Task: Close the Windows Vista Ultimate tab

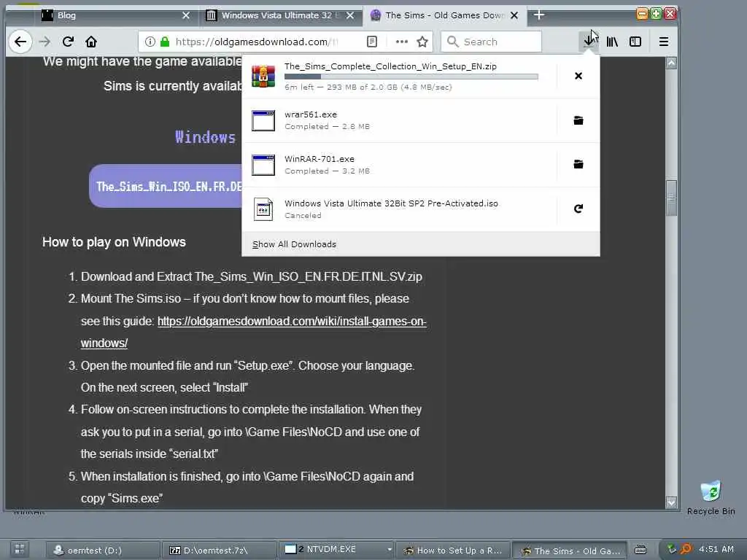Action: click(350, 15)
